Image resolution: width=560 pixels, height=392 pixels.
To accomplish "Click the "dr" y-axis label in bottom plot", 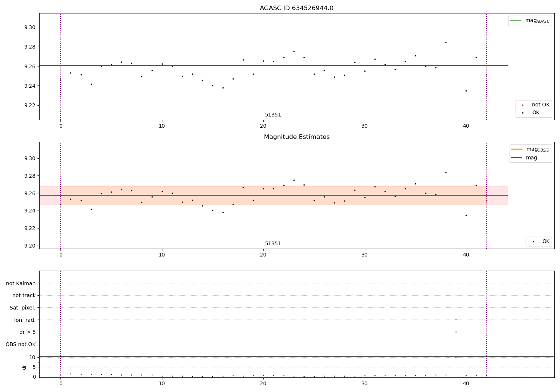I will tap(24, 367).
